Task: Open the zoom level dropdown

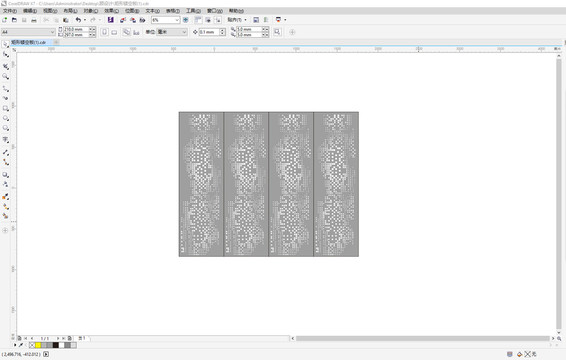Action: coord(177,20)
